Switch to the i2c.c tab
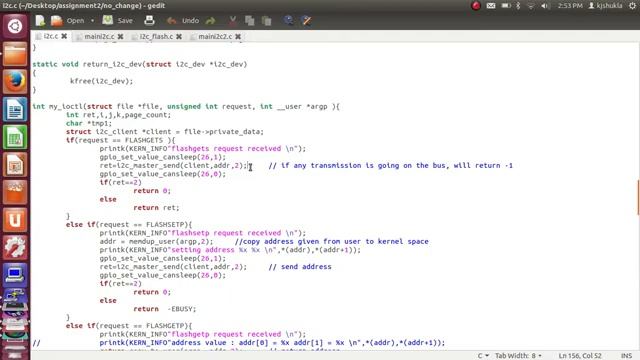Image resolution: width=640 pixels, height=360 pixels. pyautogui.click(x=51, y=36)
